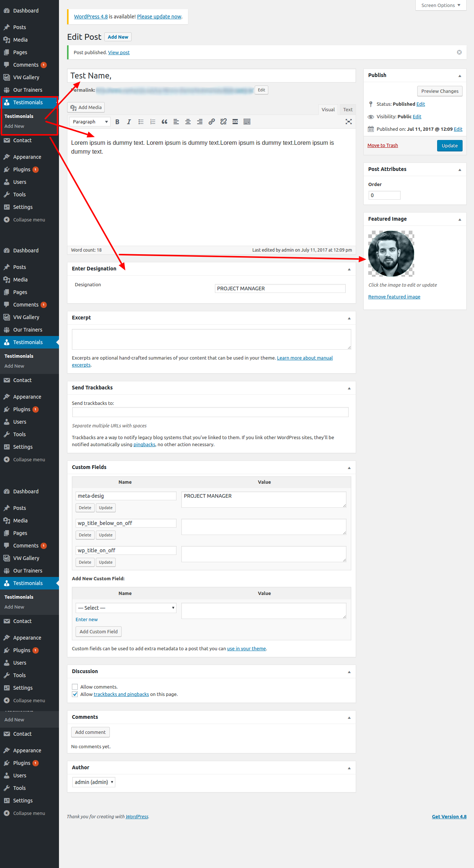Open the Author admin dropdown
474x868 pixels.
coord(94,782)
